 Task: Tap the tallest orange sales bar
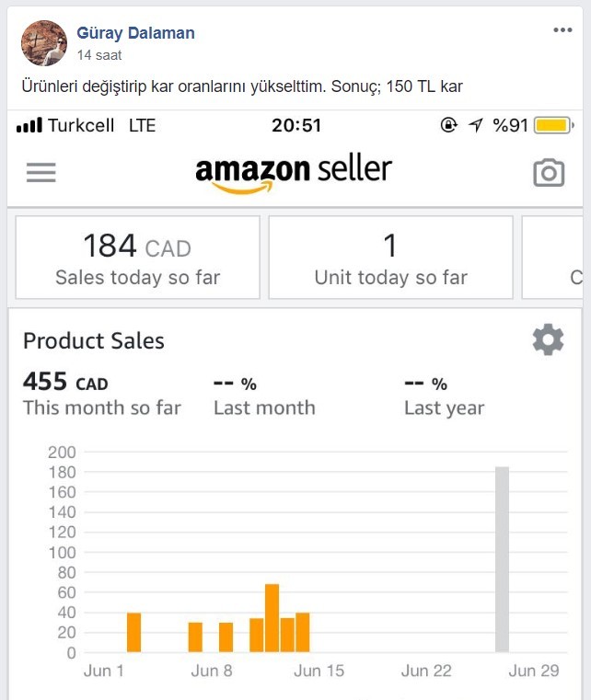coord(272,618)
